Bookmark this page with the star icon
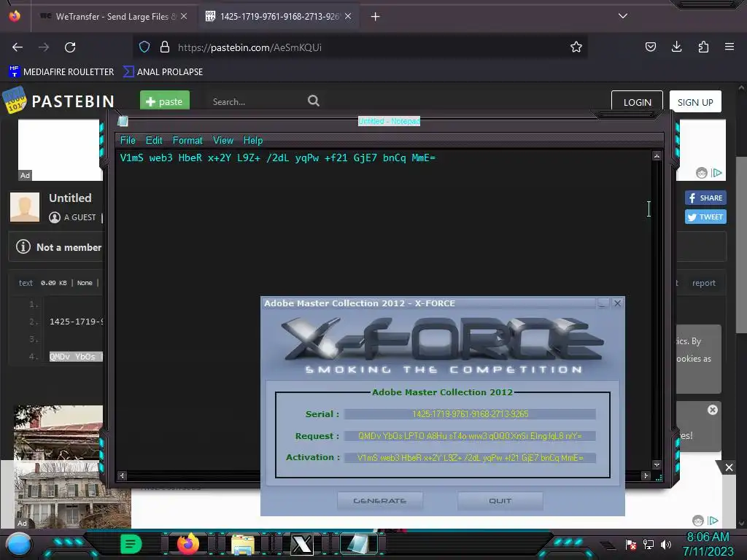The width and height of the screenshot is (747, 560). click(x=576, y=47)
